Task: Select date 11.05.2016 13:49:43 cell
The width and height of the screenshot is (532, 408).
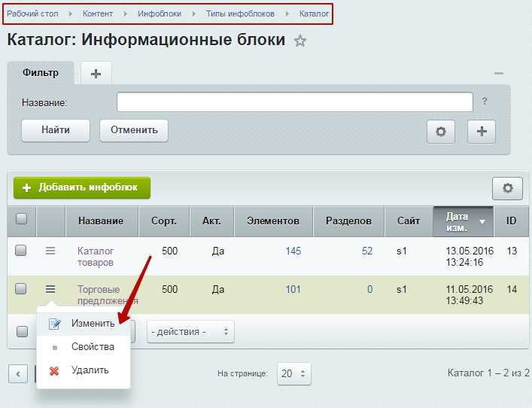Action: coord(470,295)
